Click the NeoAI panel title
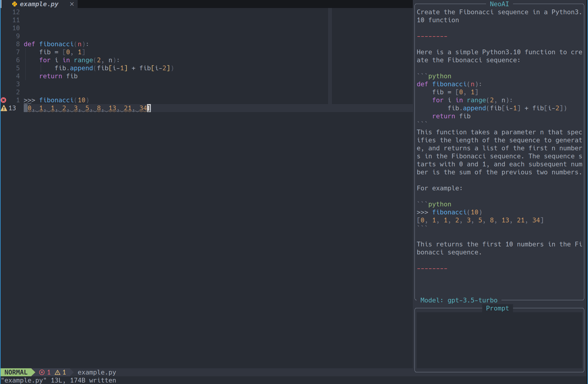The width and height of the screenshot is (588, 384). click(x=499, y=4)
